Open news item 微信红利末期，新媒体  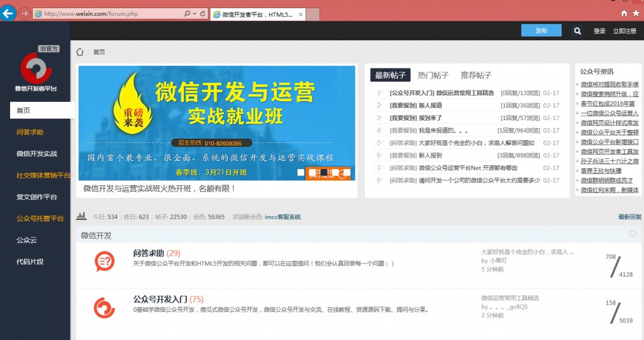pyautogui.click(x=609, y=190)
